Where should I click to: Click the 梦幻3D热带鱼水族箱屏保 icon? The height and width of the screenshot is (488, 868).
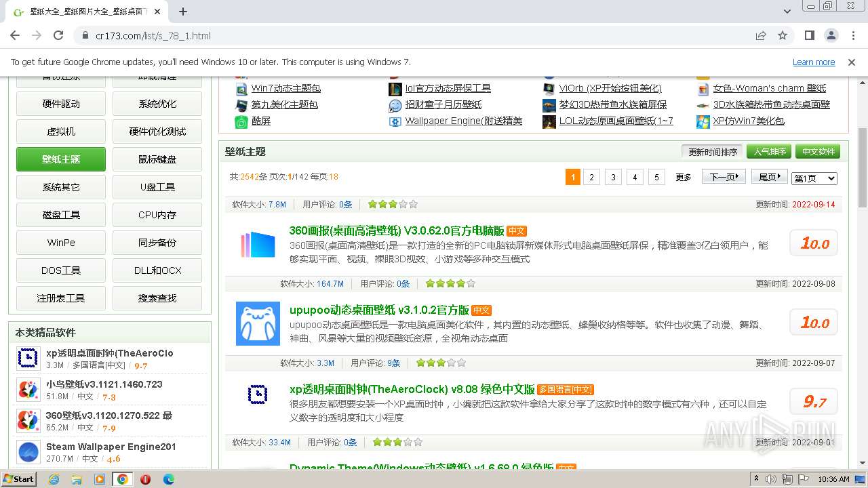(x=549, y=105)
